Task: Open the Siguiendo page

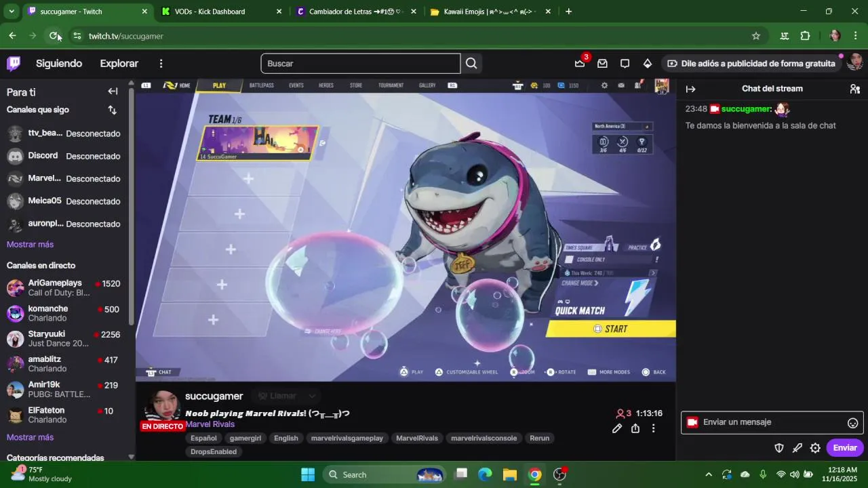Action: tap(59, 64)
